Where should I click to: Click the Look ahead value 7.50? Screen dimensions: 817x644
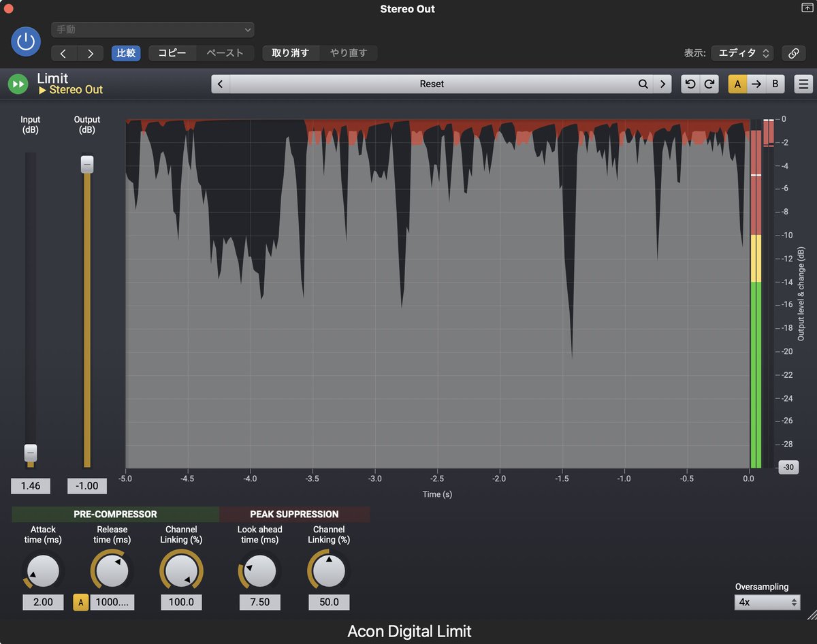pos(259,602)
